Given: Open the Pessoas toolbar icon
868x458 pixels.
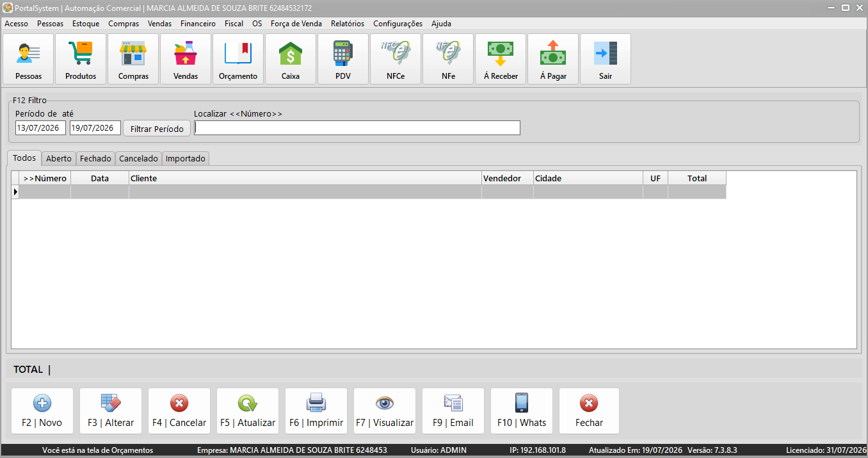Looking at the screenshot, I should click(x=28, y=59).
